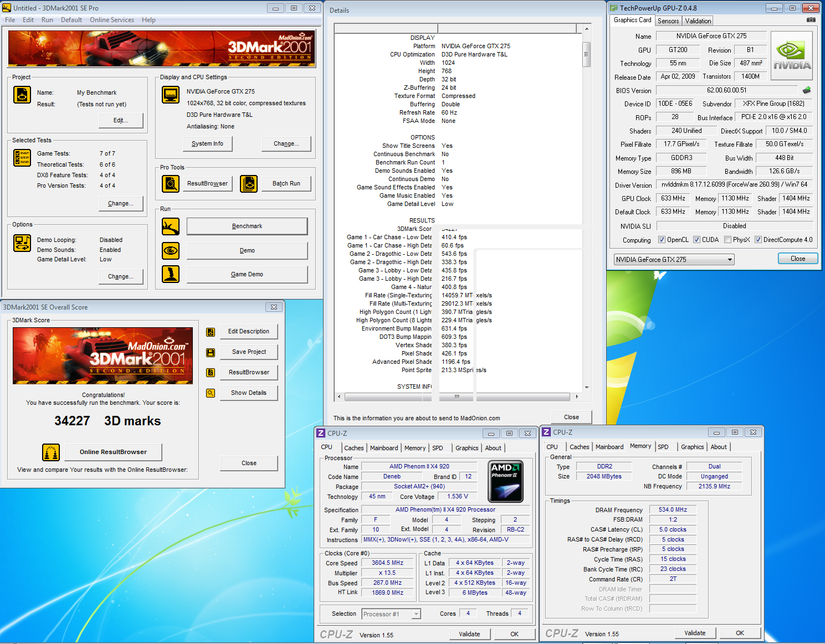Image resolution: width=825 pixels, height=644 pixels.
Task: Click the System Info button
Action: pyautogui.click(x=207, y=143)
